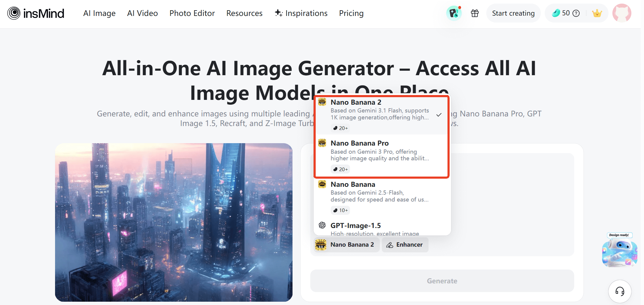Click the insMind logo

(x=36, y=13)
